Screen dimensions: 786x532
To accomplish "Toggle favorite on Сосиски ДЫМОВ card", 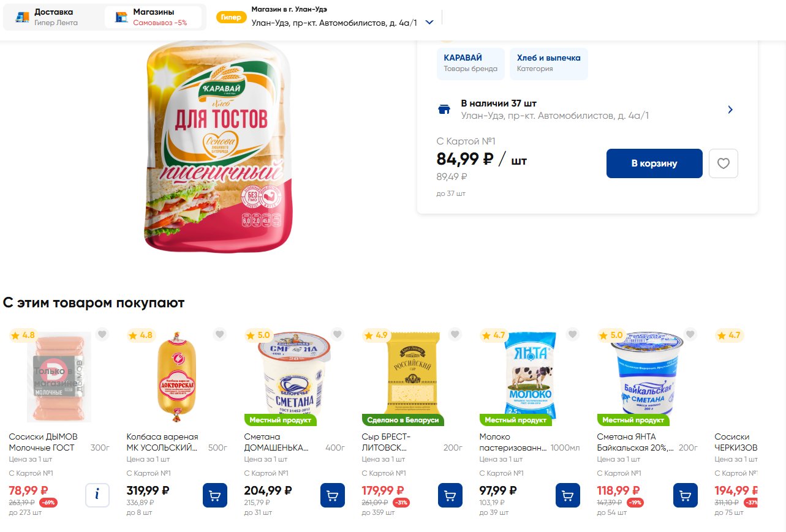I will point(102,334).
